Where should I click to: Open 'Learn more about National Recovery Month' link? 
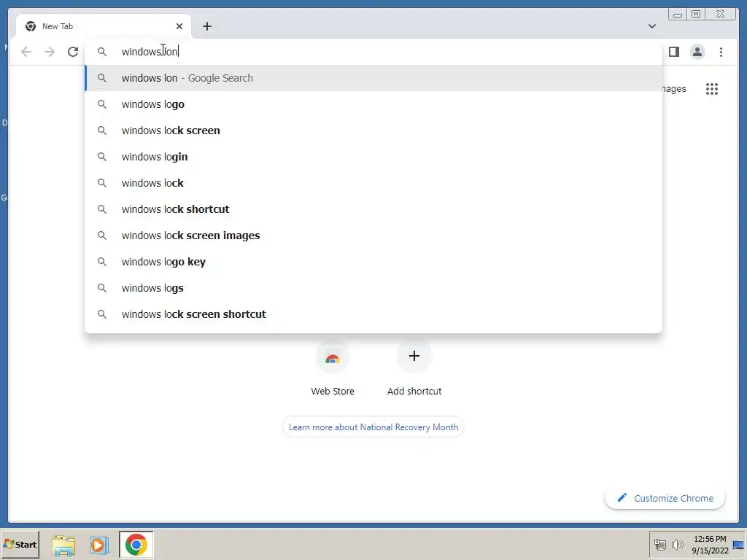pos(373,427)
